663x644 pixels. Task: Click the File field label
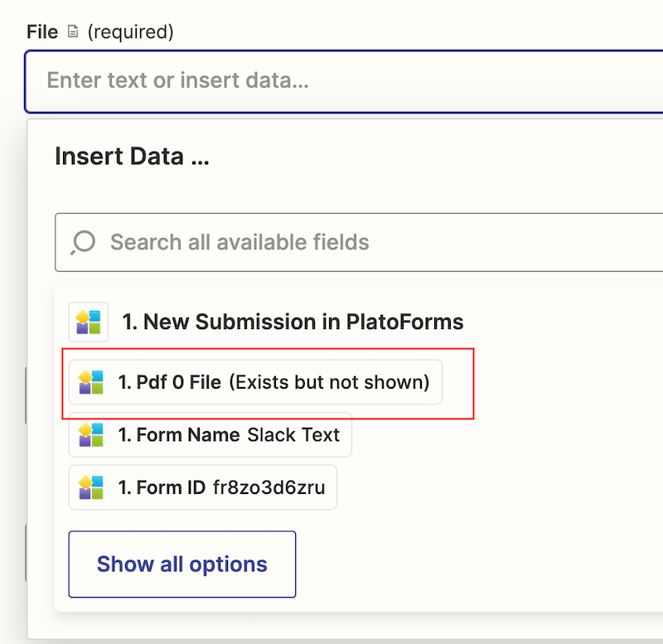[x=42, y=32]
